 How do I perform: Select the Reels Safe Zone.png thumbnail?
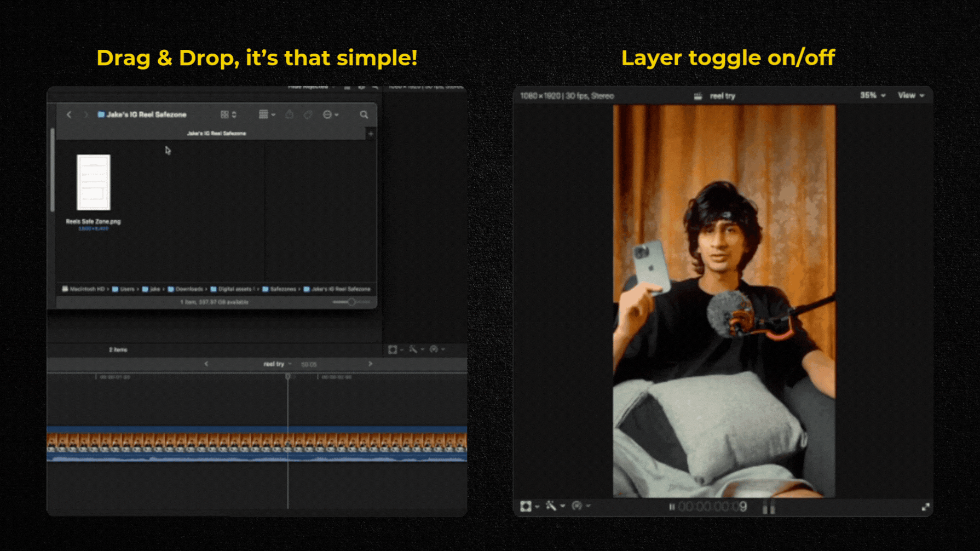pos(94,182)
